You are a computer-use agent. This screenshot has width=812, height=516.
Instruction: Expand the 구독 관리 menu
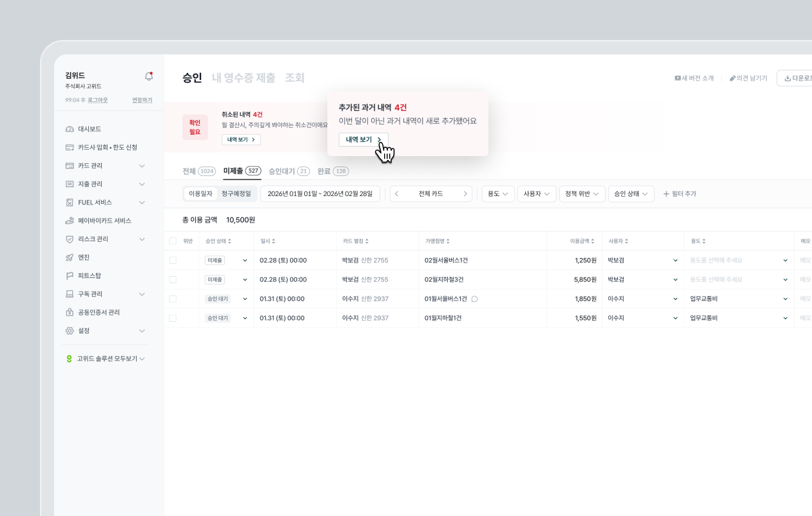point(142,294)
